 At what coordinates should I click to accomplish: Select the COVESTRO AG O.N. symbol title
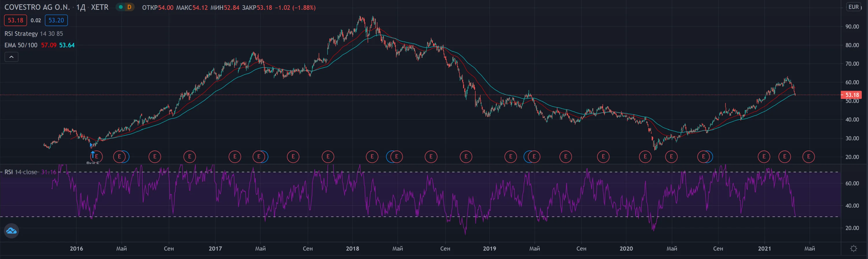pos(37,7)
